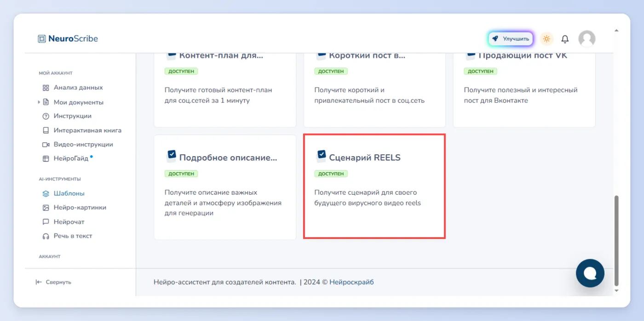Screen dimensions: 644x321
Task: Follow the Нейроскрайб footer link
Action: [x=351, y=282]
